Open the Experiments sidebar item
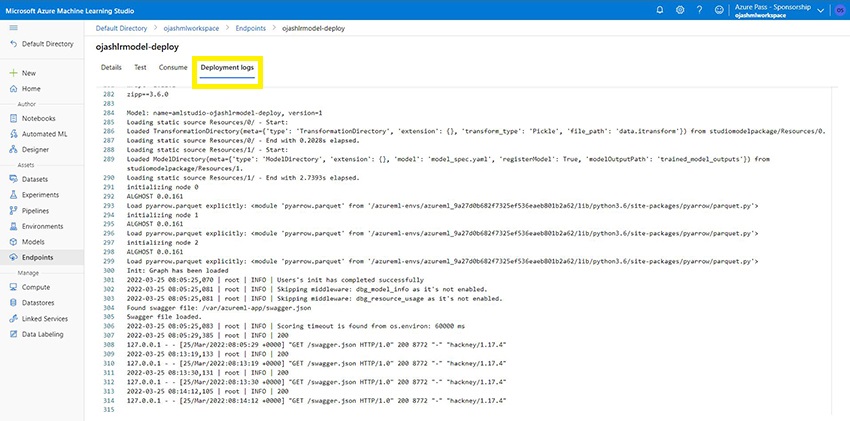 (x=42, y=195)
